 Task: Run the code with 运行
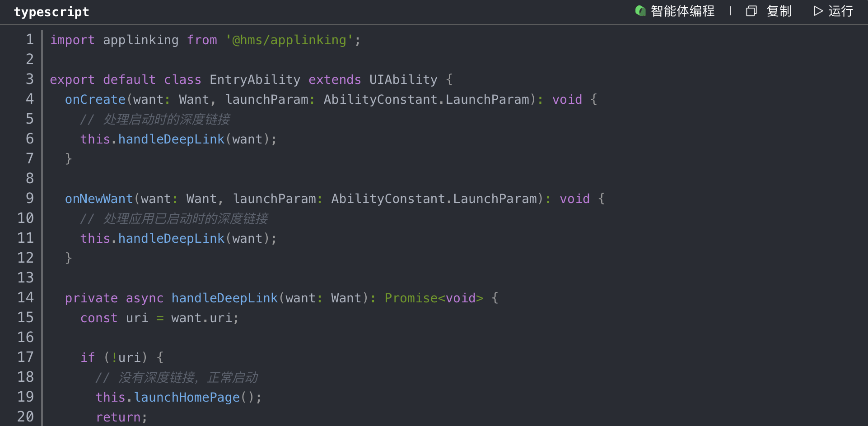[x=840, y=11]
